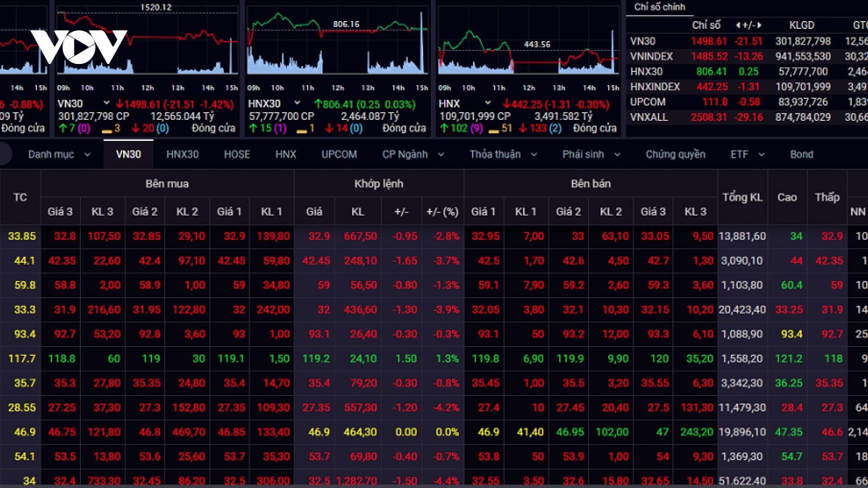Click the TC column header
Image resolution: width=868 pixels, height=488 pixels.
click(x=20, y=197)
